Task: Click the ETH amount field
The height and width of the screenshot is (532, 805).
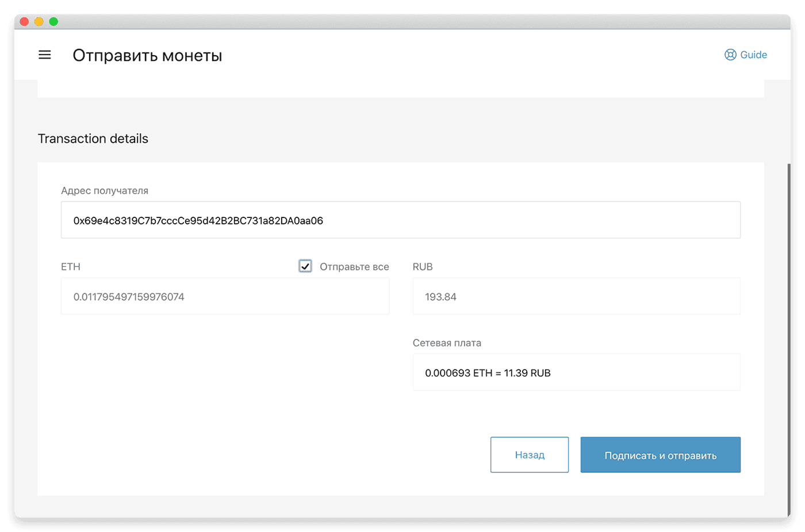Action: click(225, 296)
